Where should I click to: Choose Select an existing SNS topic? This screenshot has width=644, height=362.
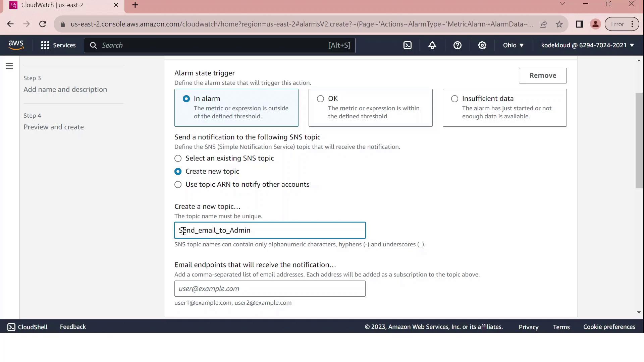tap(178, 158)
